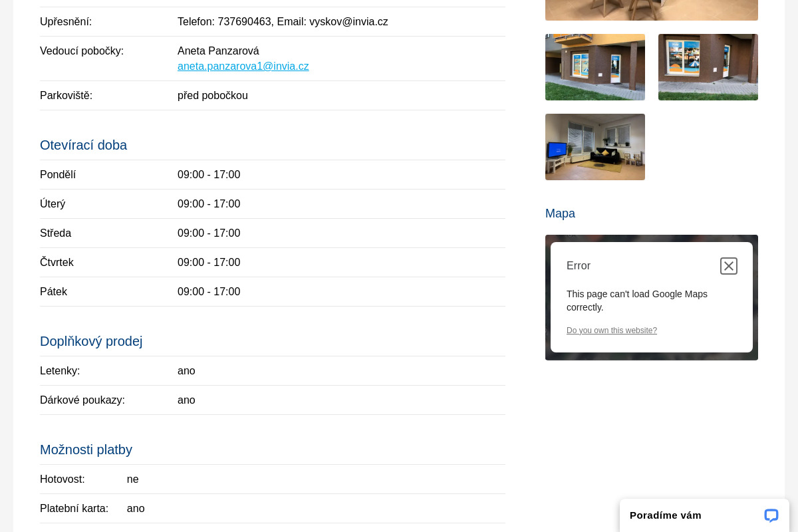
Task: Open the close-up storefront photo with paved path
Action: (x=708, y=67)
